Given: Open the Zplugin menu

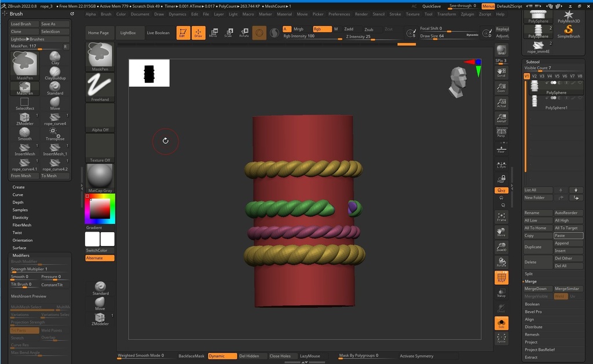Looking at the screenshot, I should pos(467,14).
